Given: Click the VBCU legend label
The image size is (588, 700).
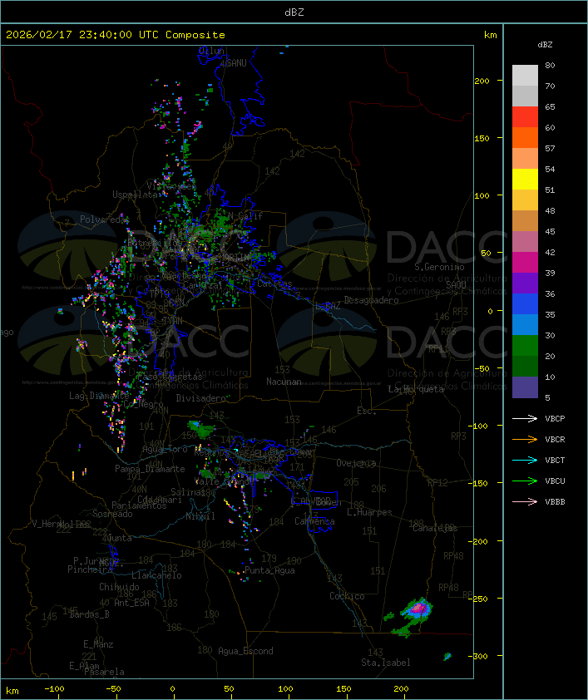Looking at the screenshot, I should click(x=555, y=481).
